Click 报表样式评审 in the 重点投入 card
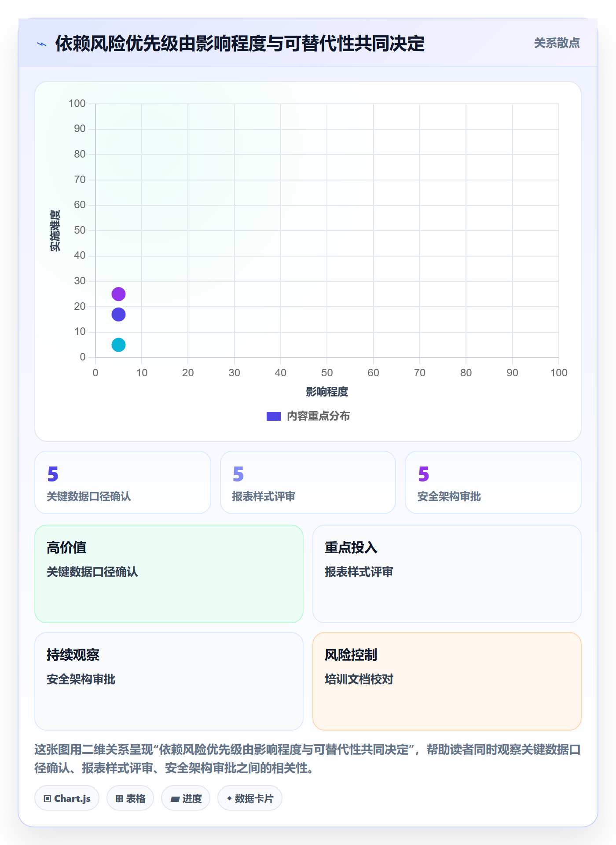The image size is (616, 845). pyautogui.click(x=359, y=572)
